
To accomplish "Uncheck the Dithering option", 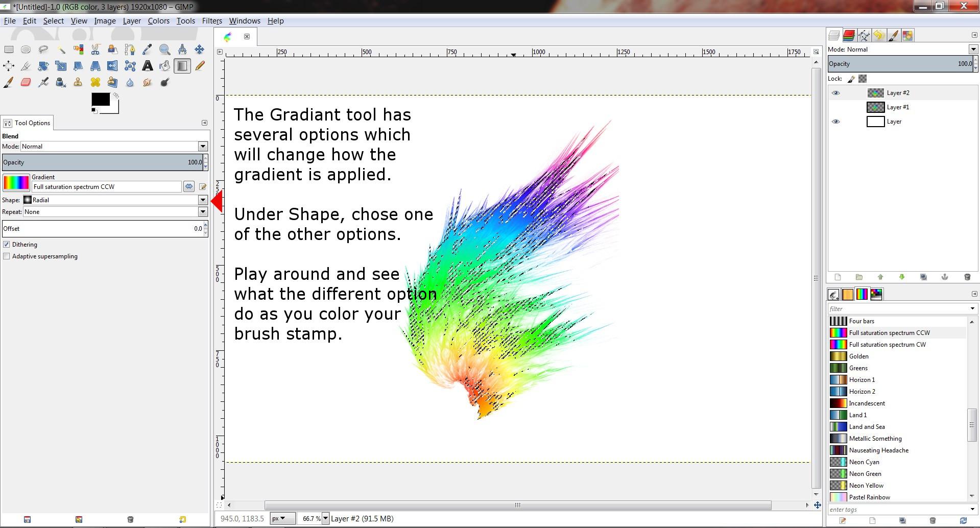I will [7, 245].
